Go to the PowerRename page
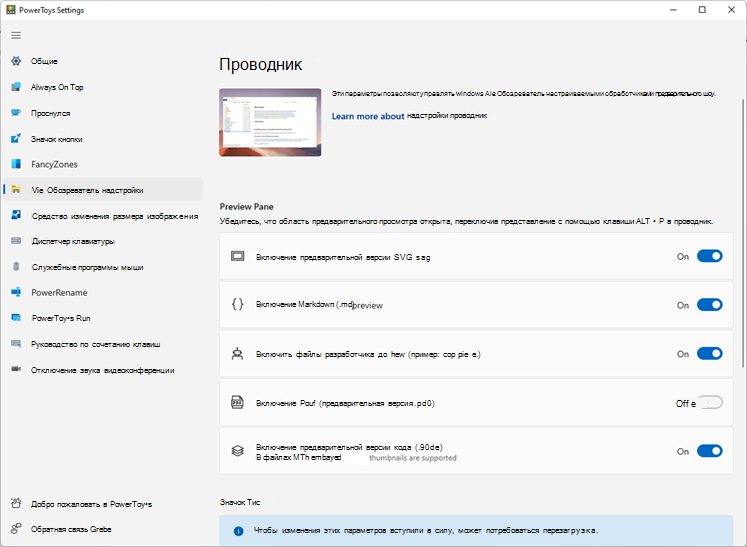The height and width of the screenshot is (547, 747). pos(103,292)
